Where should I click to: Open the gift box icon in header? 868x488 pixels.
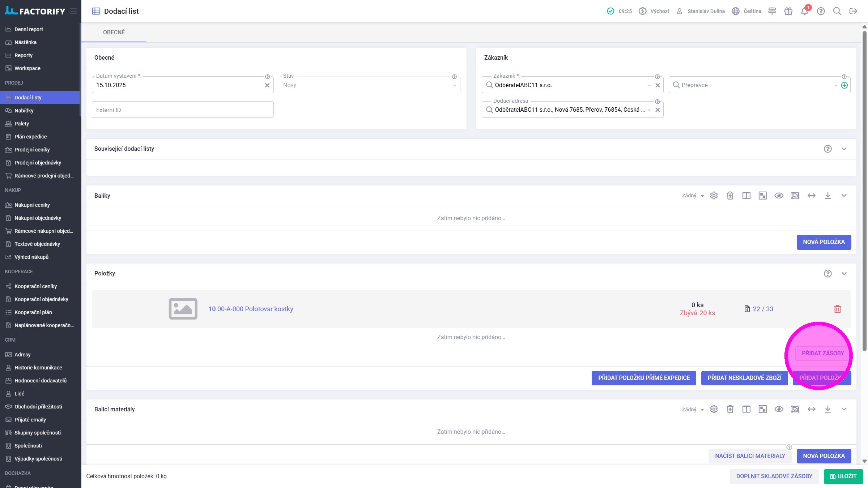coord(788,11)
